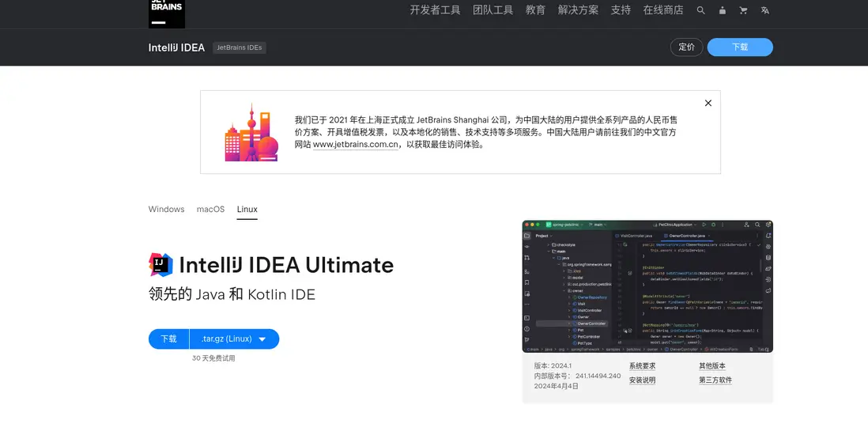
Task: Switch to the macOS tab
Action: (x=210, y=210)
